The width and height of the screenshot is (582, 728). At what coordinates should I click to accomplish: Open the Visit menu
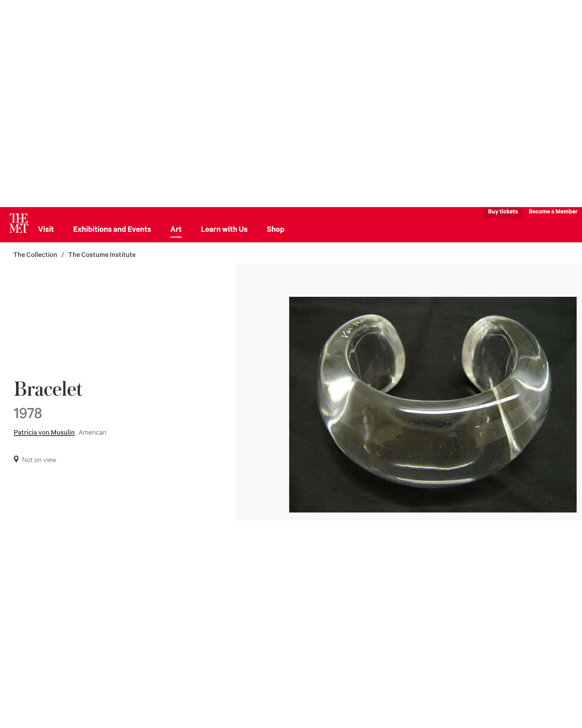click(x=46, y=229)
